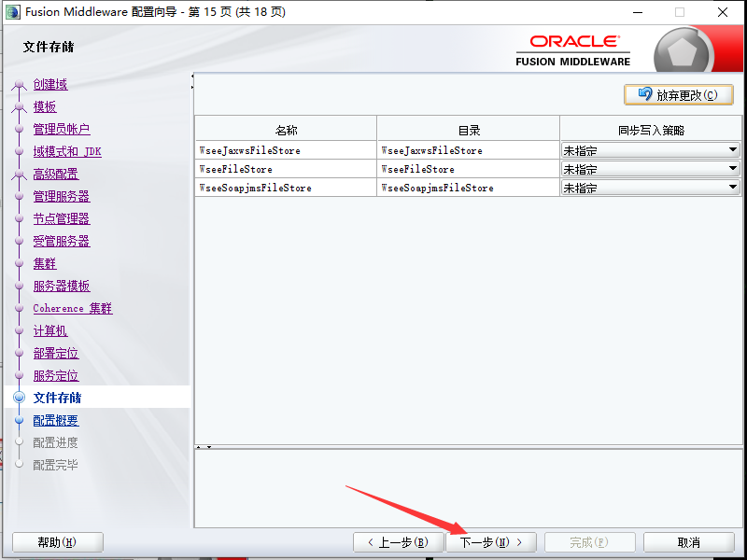Collapse the message pane using splitter arrows
Viewport: 747px width, 560px height.
point(204,447)
